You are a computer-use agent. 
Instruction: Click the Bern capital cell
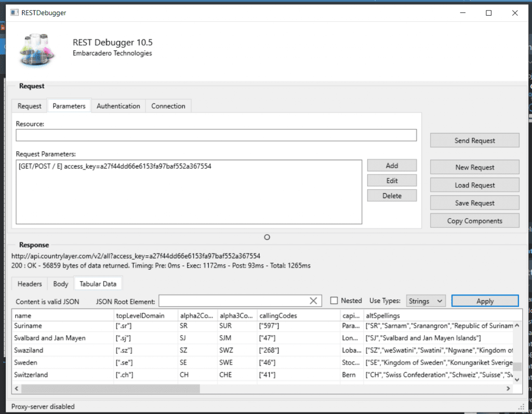352,375
